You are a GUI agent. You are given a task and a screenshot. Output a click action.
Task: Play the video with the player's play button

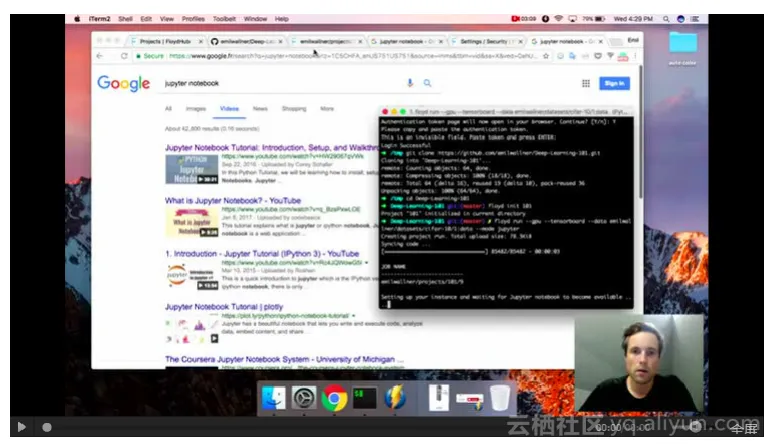[21, 427]
